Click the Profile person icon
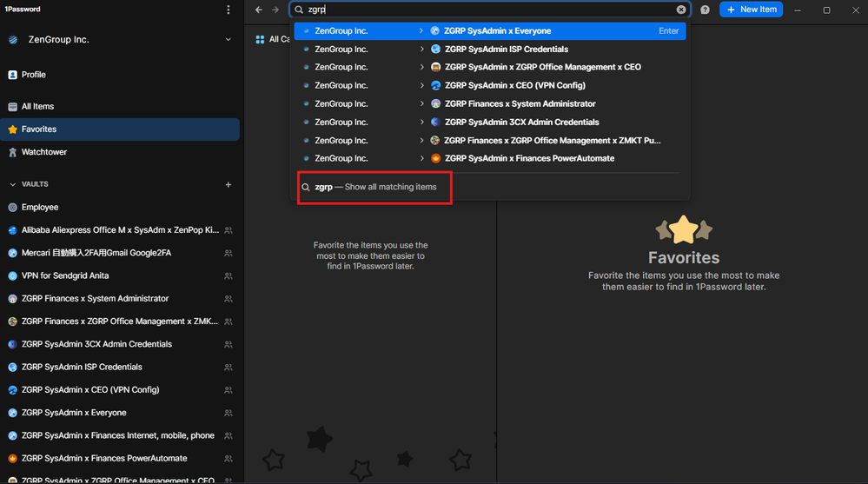This screenshot has width=868, height=484. (x=13, y=75)
